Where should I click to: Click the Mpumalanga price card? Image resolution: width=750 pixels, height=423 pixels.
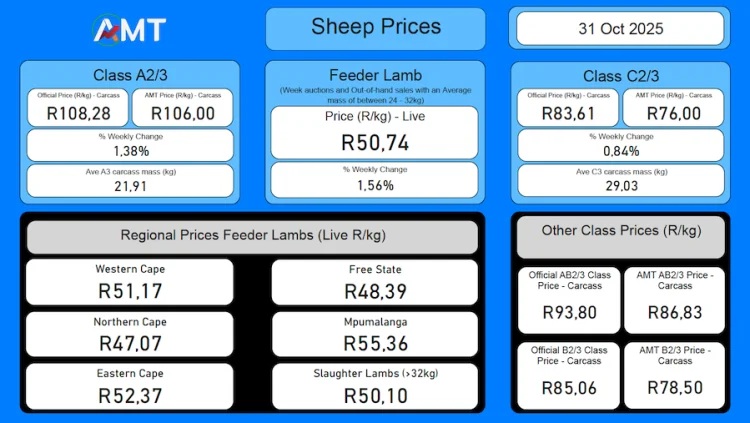(x=375, y=334)
